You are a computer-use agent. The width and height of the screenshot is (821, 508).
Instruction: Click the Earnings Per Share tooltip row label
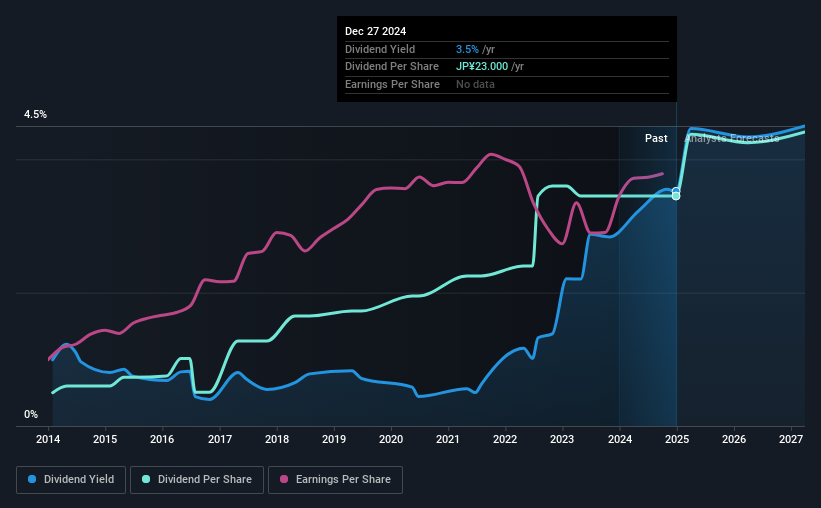pyautogui.click(x=392, y=84)
